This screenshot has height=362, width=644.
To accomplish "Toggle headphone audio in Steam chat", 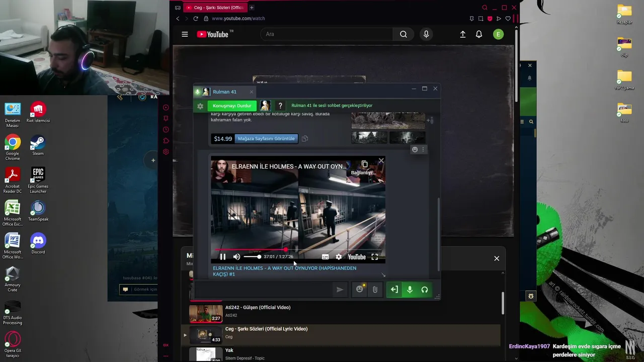I will pyautogui.click(x=425, y=290).
